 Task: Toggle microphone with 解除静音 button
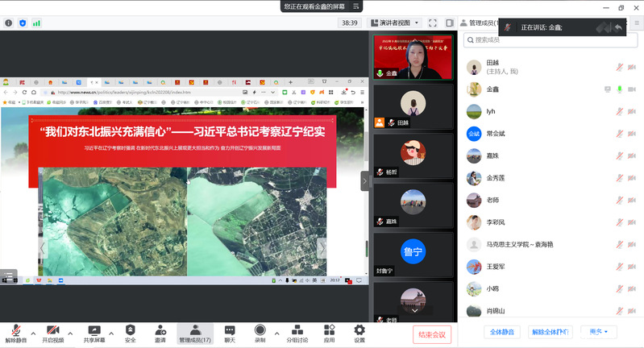coord(16,333)
